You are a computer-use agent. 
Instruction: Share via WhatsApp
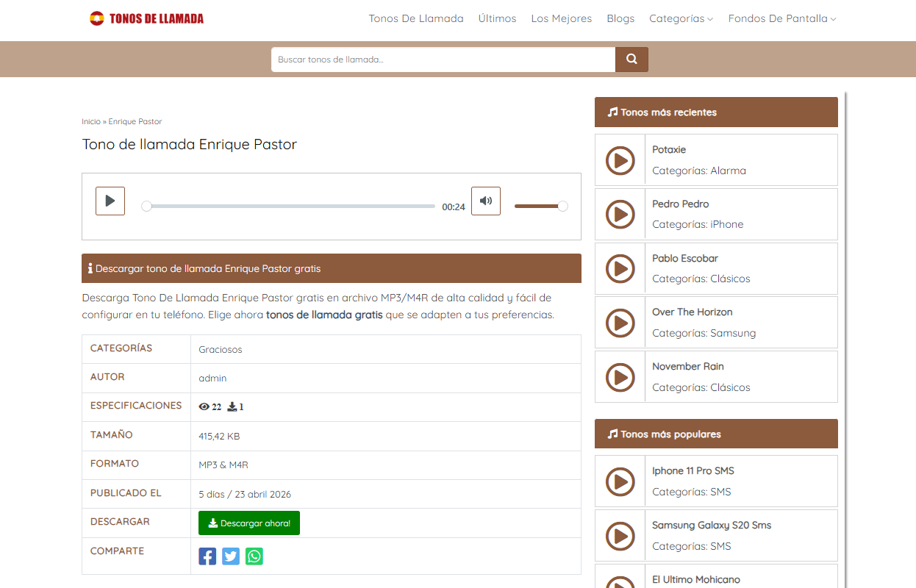[x=254, y=556]
